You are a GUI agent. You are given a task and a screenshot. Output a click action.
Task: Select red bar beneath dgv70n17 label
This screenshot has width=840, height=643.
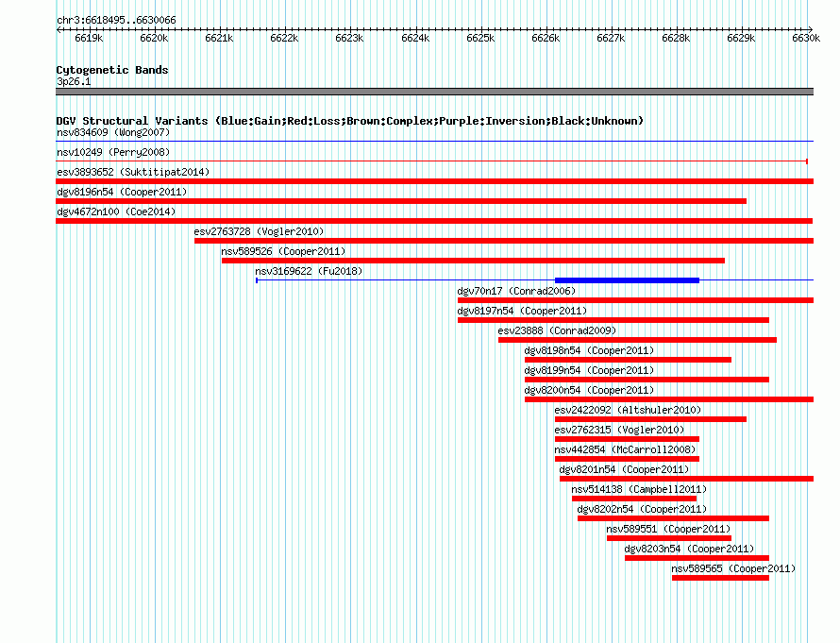tap(636, 300)
